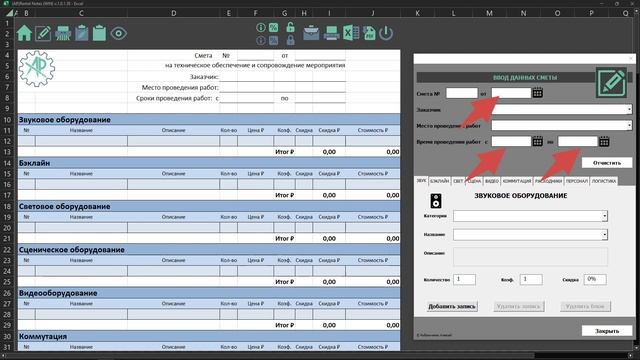Switch to the ПЕРСОНАЛ tab
The width and height of the screenshot is (640, 360).
pyautogui.click(x=576, y=181)
